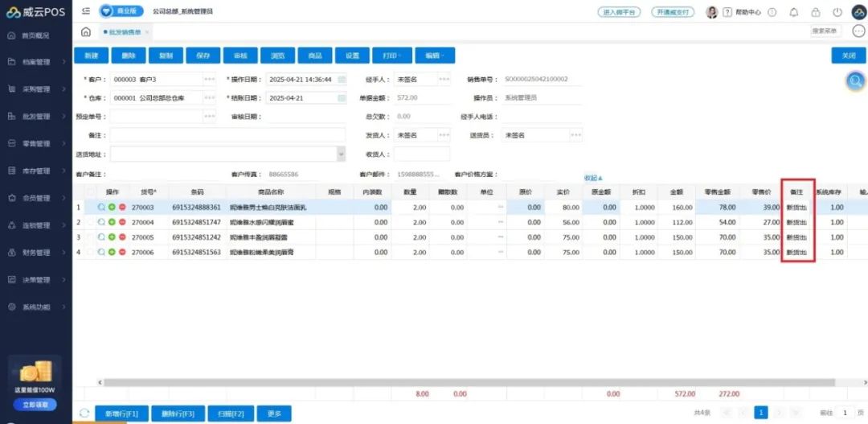Click into the 备注 input field
This screenshot has height=424, width=868.
coord(227,135)
